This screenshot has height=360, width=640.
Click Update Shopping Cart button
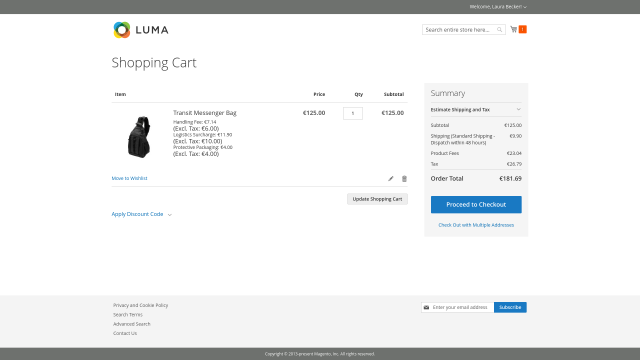pos(377,199)
